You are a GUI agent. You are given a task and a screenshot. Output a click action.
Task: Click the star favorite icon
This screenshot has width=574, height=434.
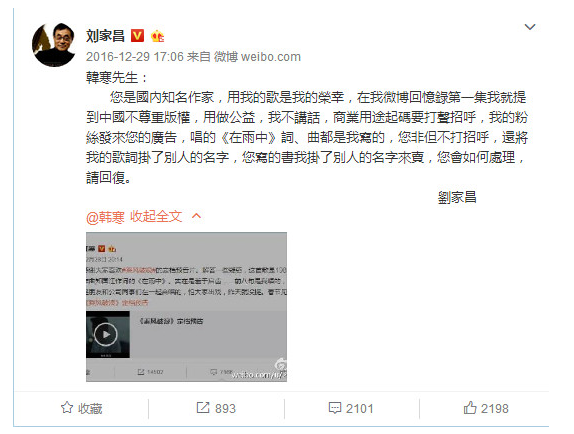click(67, 408)
